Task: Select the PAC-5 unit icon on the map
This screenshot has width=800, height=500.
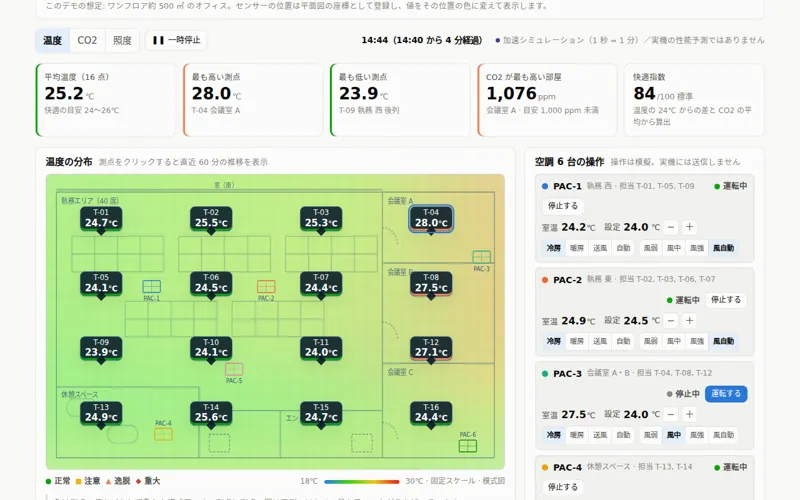Action: (234, 369)
